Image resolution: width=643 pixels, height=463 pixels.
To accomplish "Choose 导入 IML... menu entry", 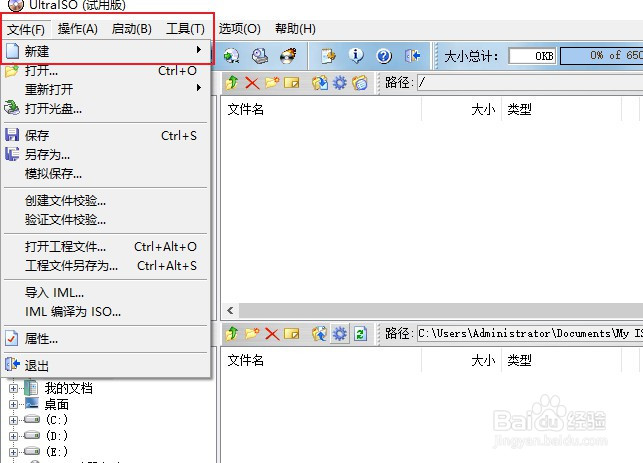I will tap(106, 293).
